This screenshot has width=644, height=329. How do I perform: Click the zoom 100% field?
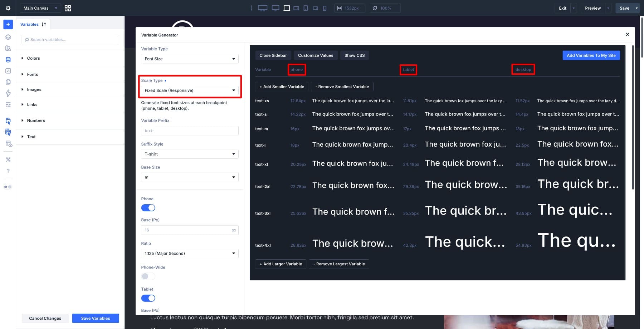coord(385,8)
